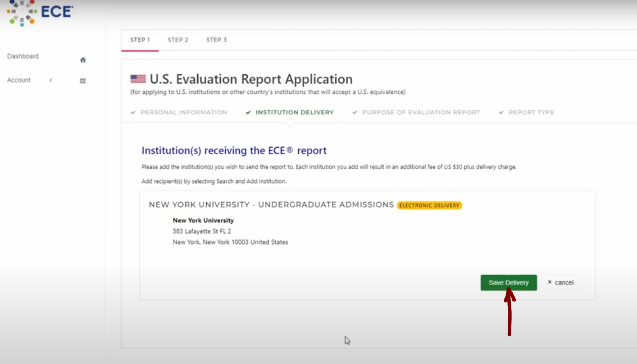The height and width of the screenshot is (364, 637).
Task: Select the 383 Lafayette St FL 2 address
Action: [x=202, y=231]
